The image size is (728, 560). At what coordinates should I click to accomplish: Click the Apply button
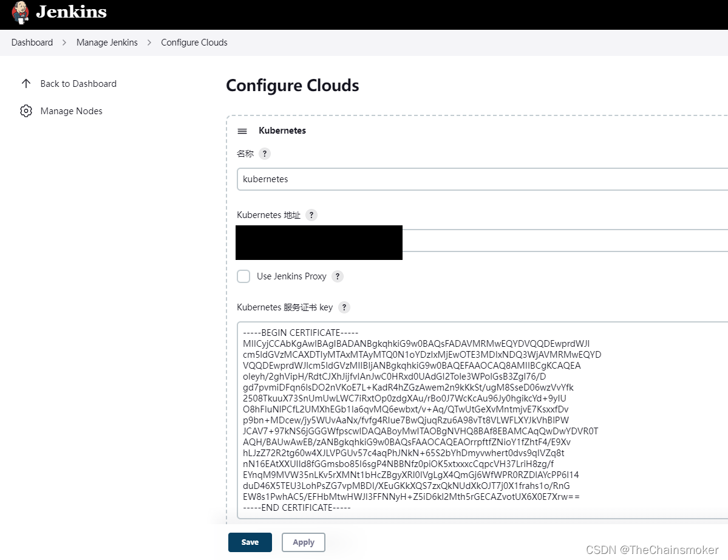(303, 542)
